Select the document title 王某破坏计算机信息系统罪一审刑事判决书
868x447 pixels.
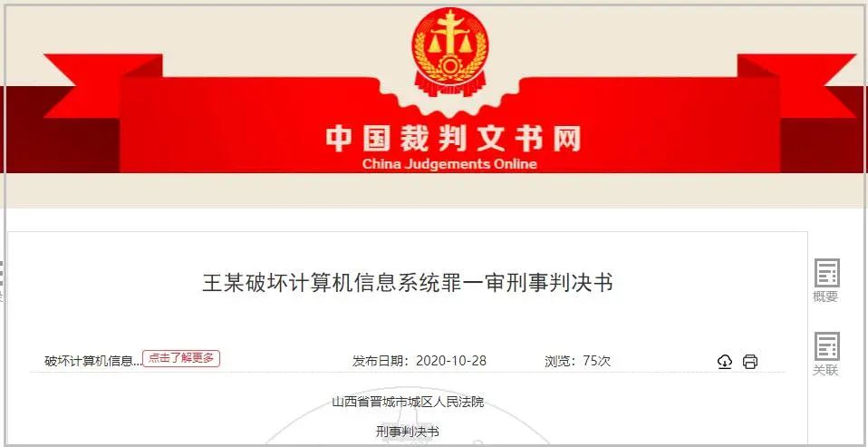click(x=408, y=283)
